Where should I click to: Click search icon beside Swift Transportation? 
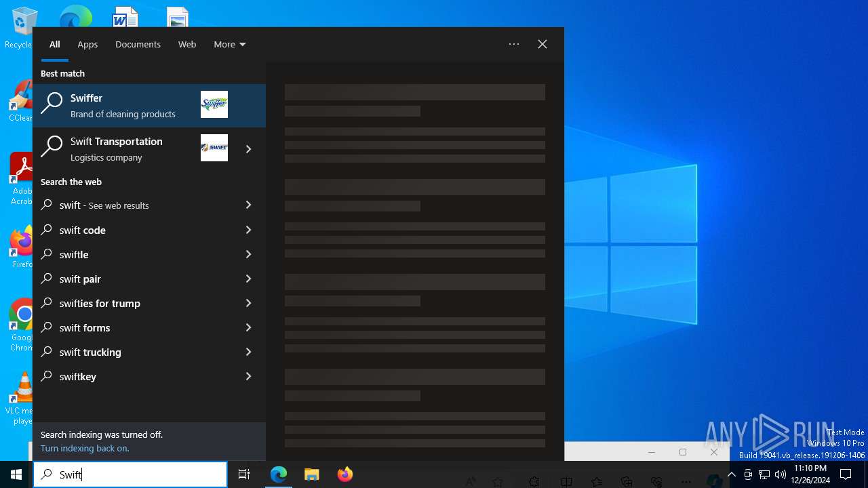coord(52,147)
